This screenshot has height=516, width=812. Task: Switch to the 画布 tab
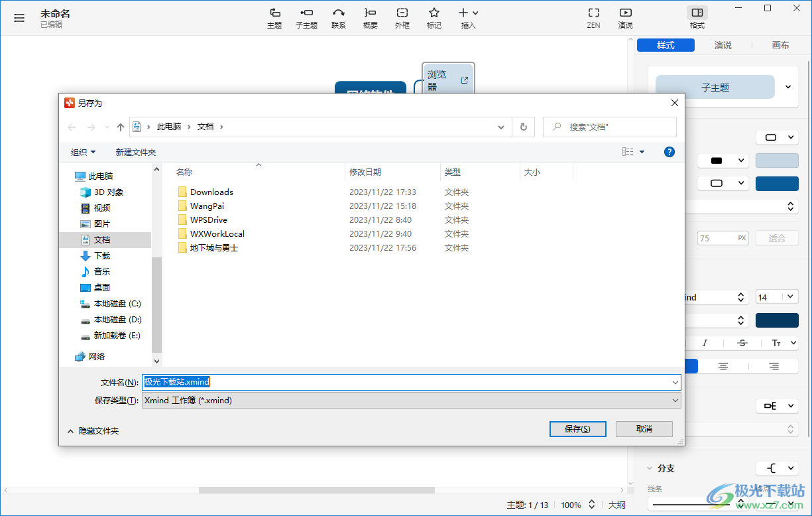781,45
